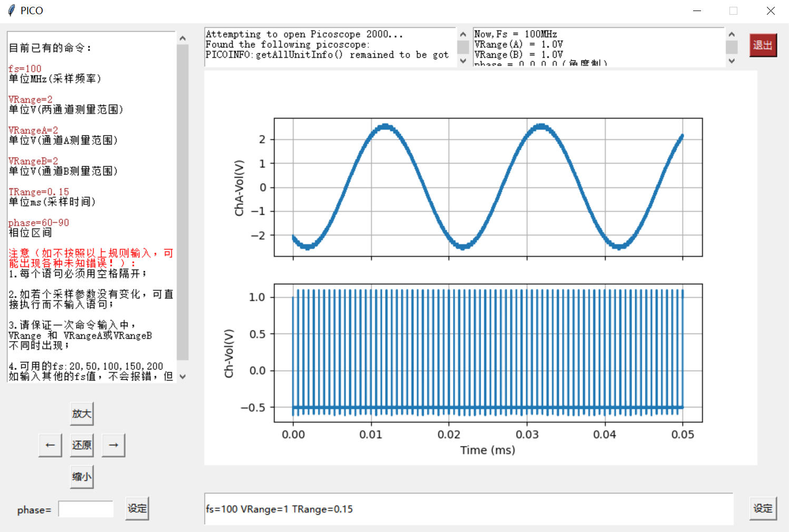
Task: Click the PICO feather icon in title bar
Action: point(11,11)
